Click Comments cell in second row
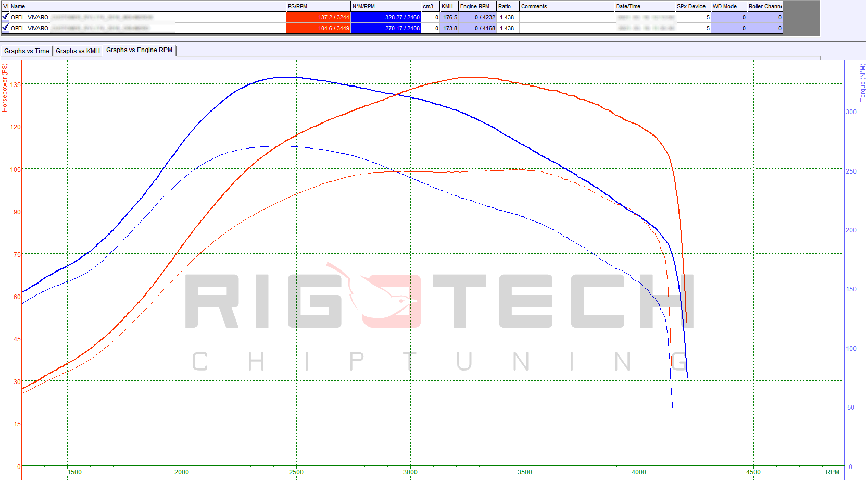Image resolution: width=868 pixels, height=480 pixels. point(567,28)
